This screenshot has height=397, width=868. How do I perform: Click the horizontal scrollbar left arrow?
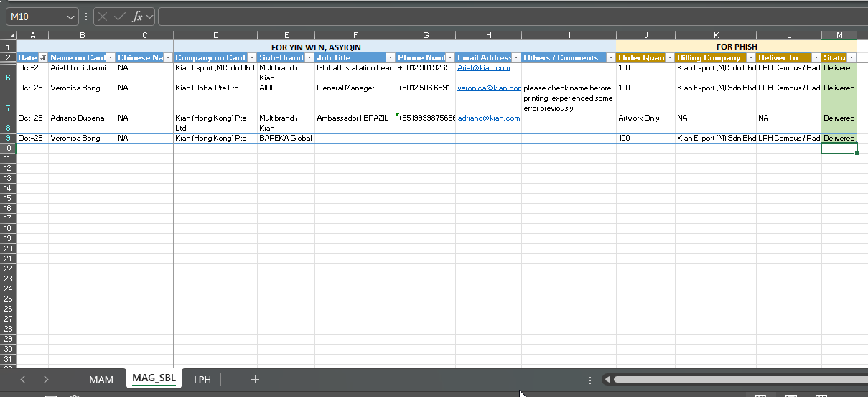607,380
